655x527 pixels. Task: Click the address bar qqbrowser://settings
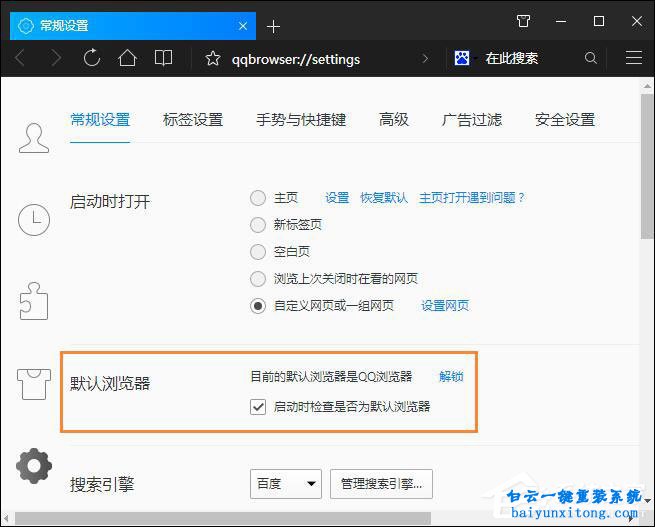[x=296, y=59]
